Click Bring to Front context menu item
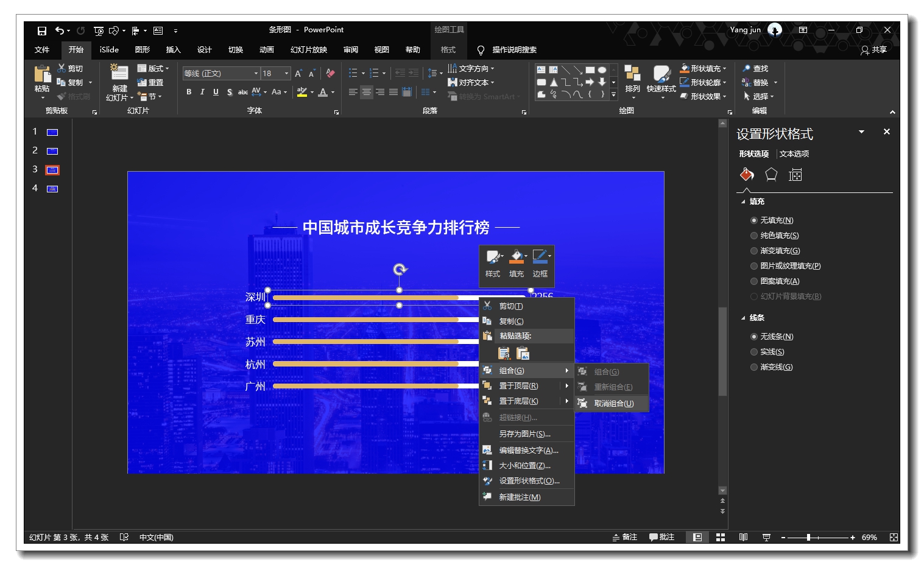The image size is (924, 565). pyautogui.click(x=527, y=386)
